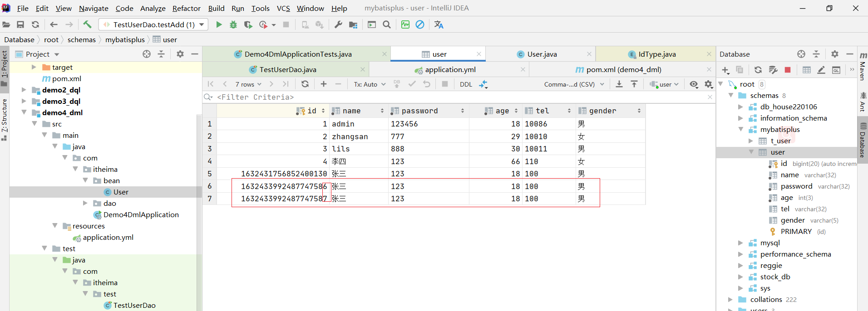Click the Translate icon in main toolbar

click(439, 24)
